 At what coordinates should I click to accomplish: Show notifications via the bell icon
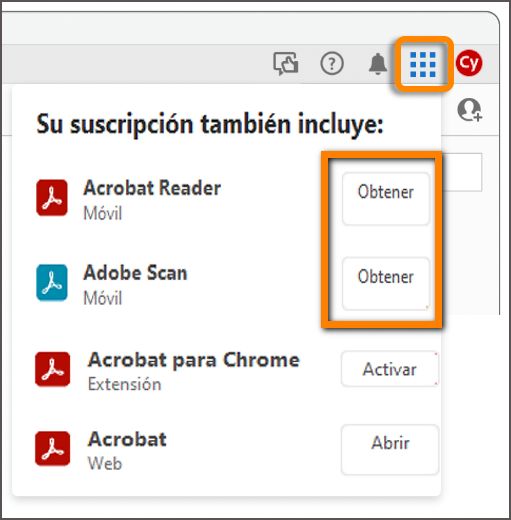click(378, 64)
